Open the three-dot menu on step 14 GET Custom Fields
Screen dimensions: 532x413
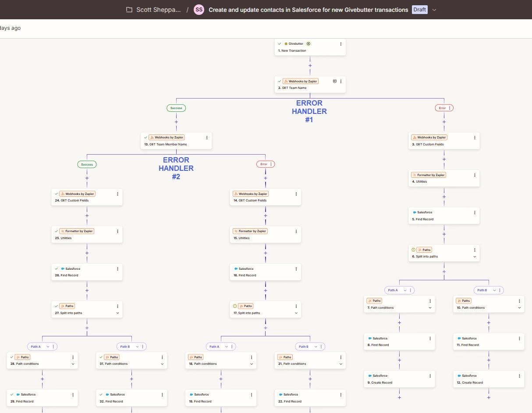[296, 194]
